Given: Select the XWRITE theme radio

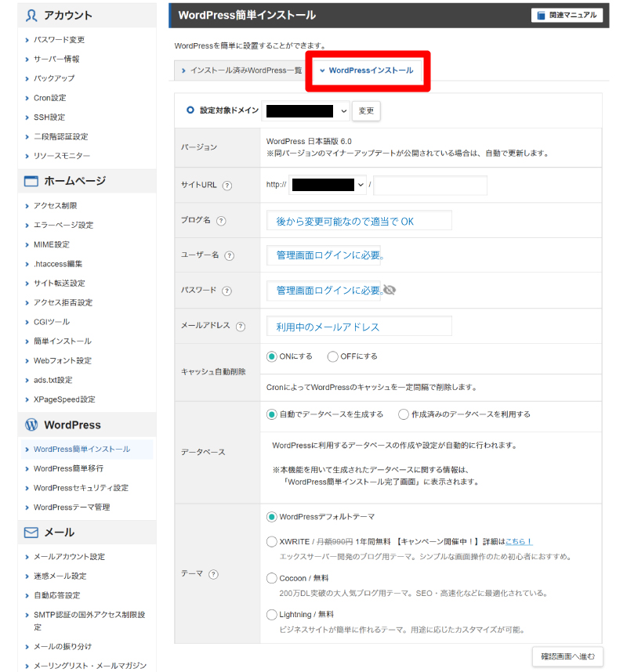Looking at the screenshot, I should [x=271, y=542].
